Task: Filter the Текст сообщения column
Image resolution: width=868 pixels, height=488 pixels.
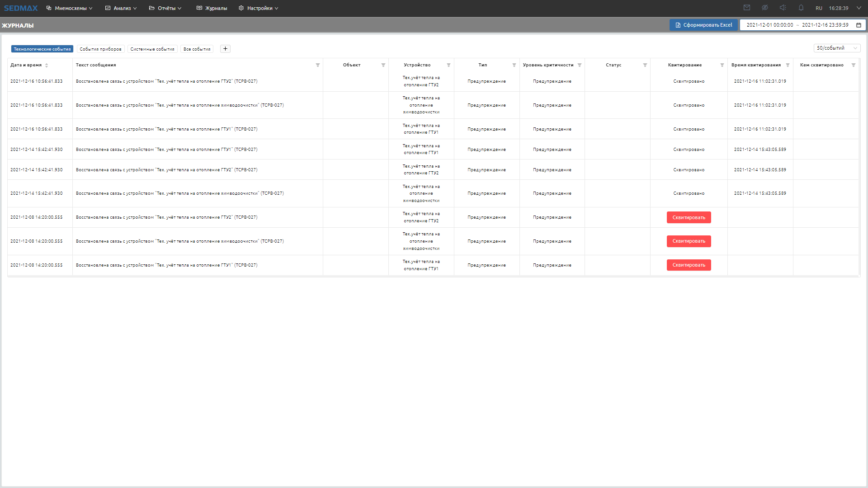Action: pyautogui.click(x=318, y=65)
